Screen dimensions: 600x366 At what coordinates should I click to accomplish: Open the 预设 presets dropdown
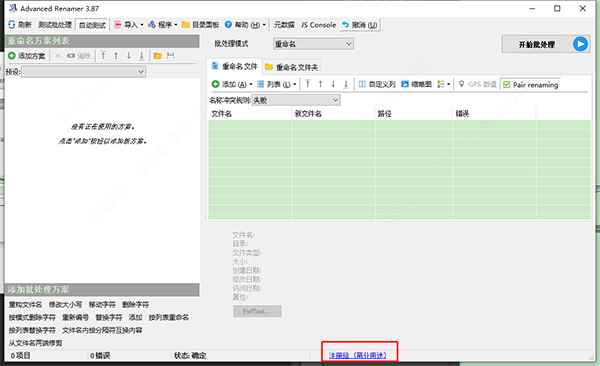(x=84, y=71)
